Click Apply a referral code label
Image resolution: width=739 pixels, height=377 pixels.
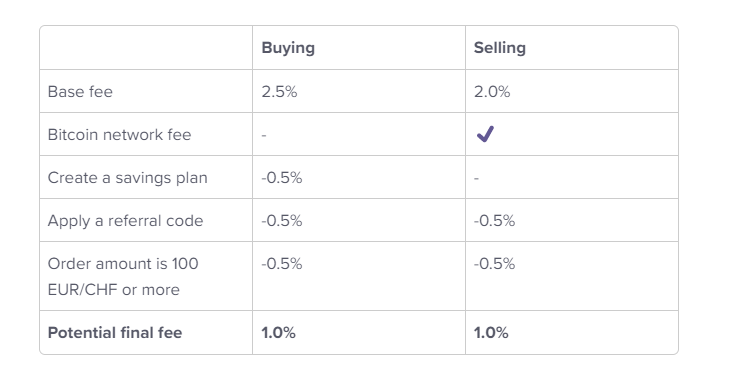coord(125,221)
